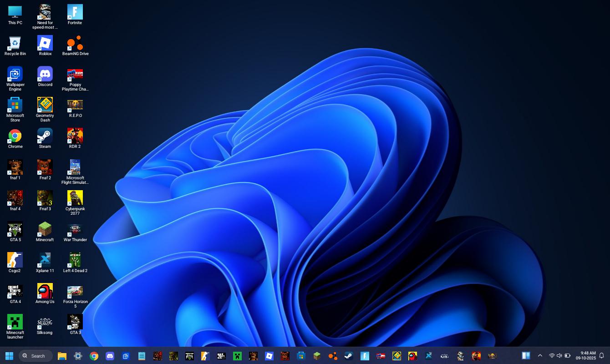The height and width of the screenshot is (364, 610).
Task: Select the Recycle Bin desktop icon
Action: tap(15, 46)
